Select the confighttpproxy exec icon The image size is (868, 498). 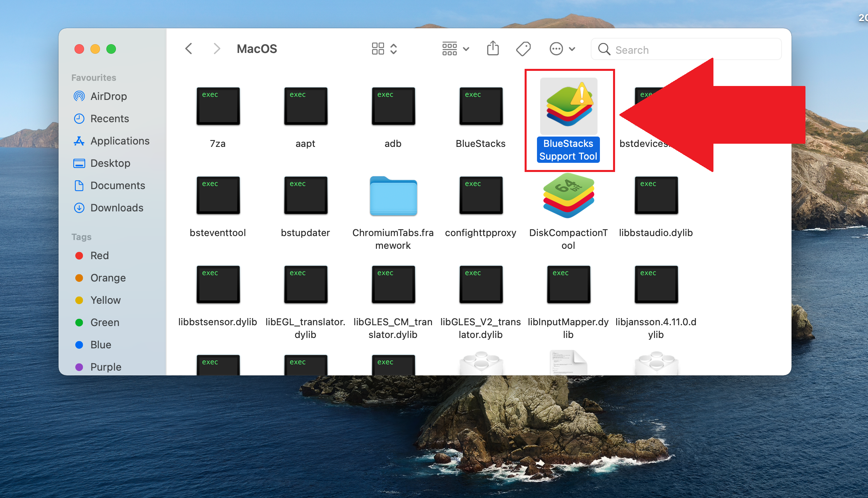coord(481,195)
